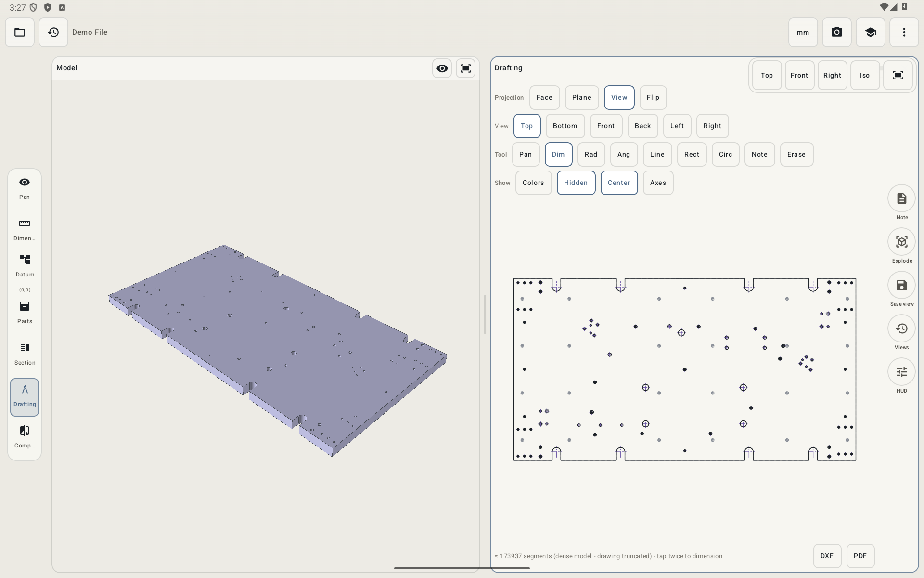
Task: Open recent files history icon
Action: click(53, 32)
